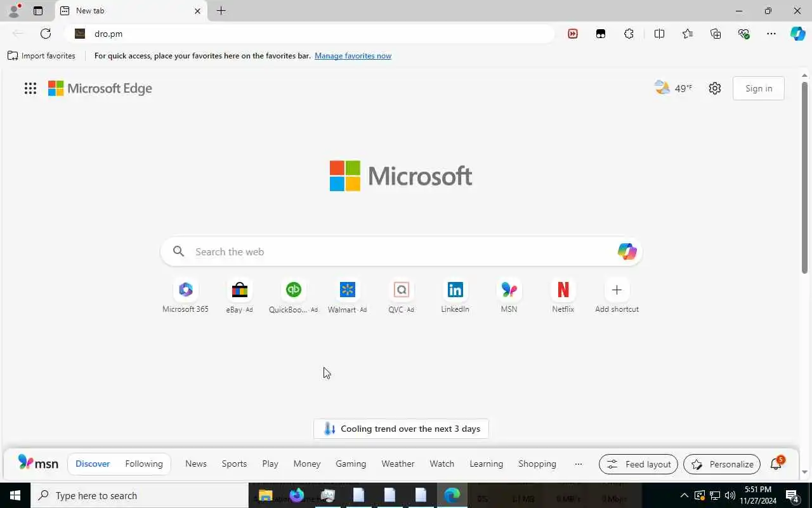Screen dimensions: 812x508
Task: Open the Microsoft 365 shortcut
Action: click(x=185, y=297)
